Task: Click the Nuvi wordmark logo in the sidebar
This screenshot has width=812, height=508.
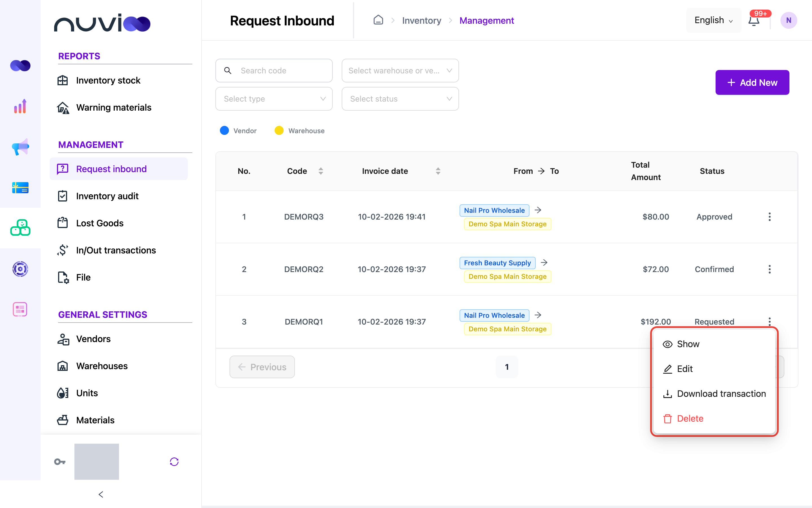Action: [102, 23]
